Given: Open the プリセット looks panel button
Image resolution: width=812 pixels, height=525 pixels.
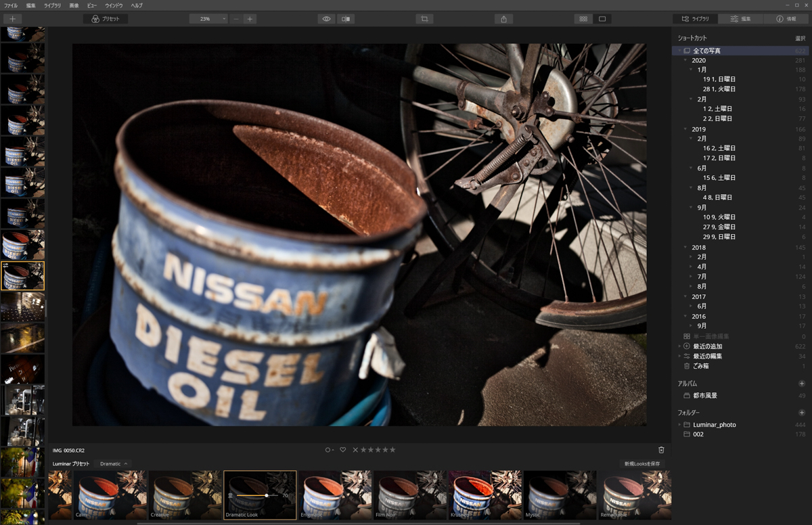Looking at the screenshot, I should click(106, 19).
